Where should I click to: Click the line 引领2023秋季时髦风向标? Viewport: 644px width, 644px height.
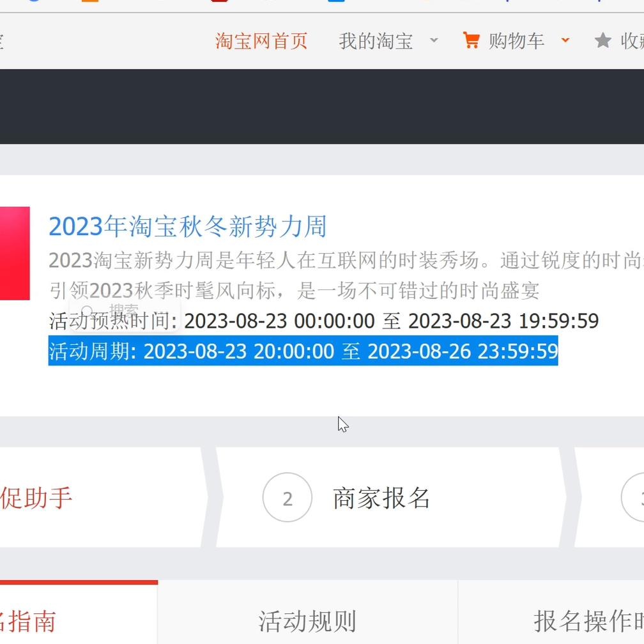(294, 291)
